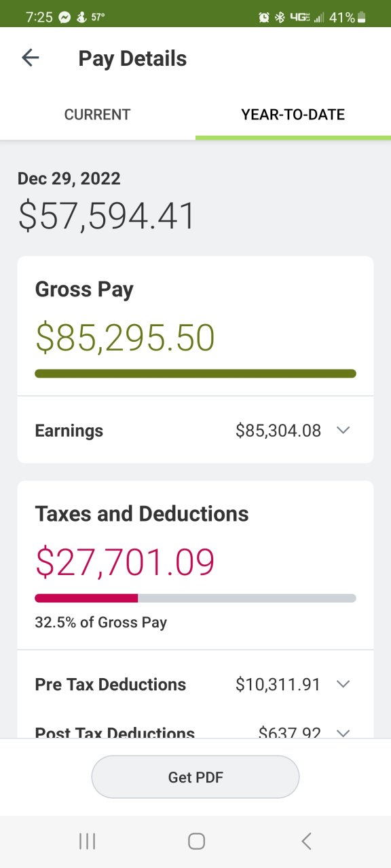Open recent apps navigation button
Screen dimensions: 391x868
pyautogui.click(x=87, y=842)
